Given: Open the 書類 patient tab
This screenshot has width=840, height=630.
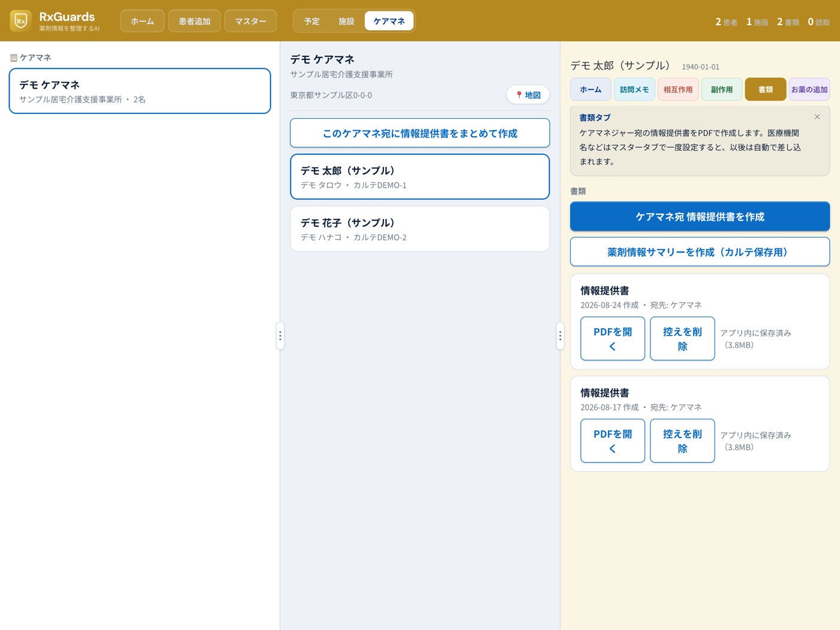Looking at the screenshot, I should [766, 89].
